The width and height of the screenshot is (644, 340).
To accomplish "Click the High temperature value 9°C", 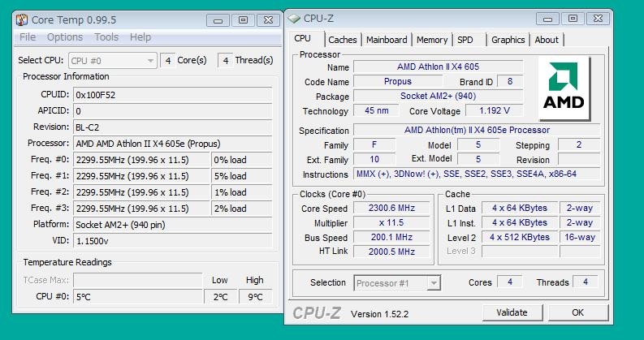I will [255, 296].
